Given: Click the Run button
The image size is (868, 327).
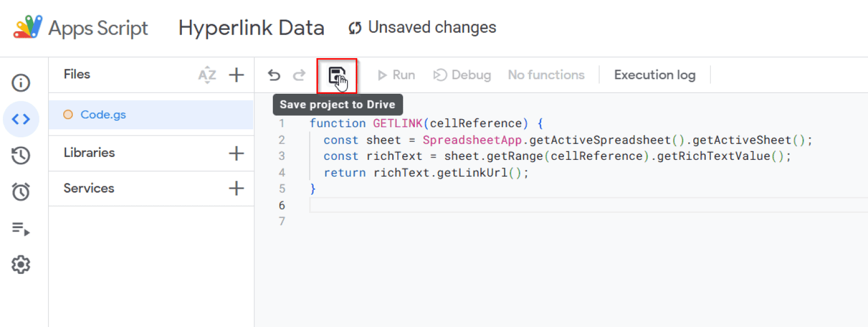Looking at the screenshot, I should coord(396,75).
